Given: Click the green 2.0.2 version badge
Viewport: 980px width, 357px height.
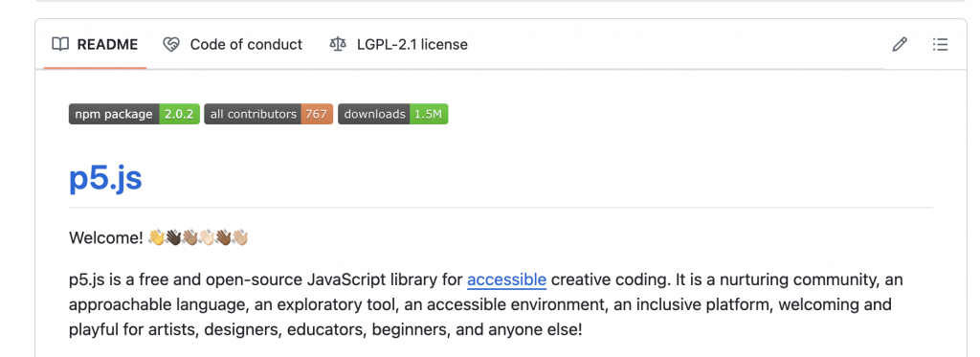Looking at the screenshot, I should point(179,115).
